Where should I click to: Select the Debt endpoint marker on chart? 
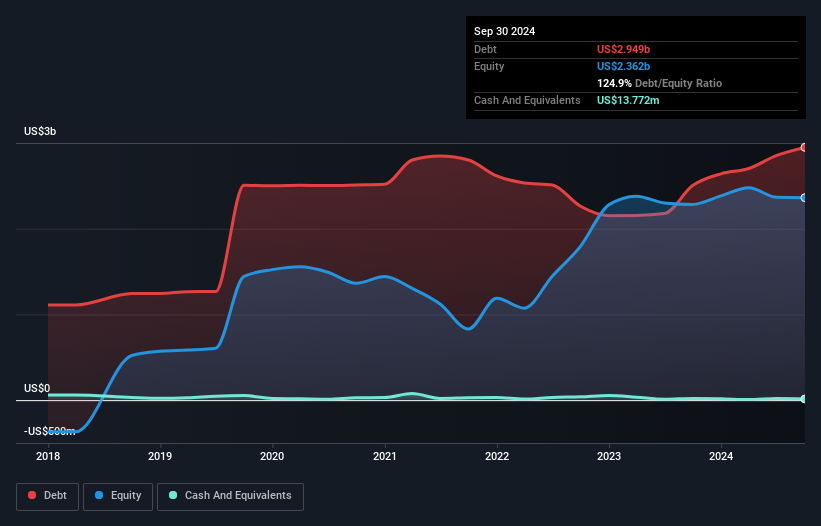[804, 148]
